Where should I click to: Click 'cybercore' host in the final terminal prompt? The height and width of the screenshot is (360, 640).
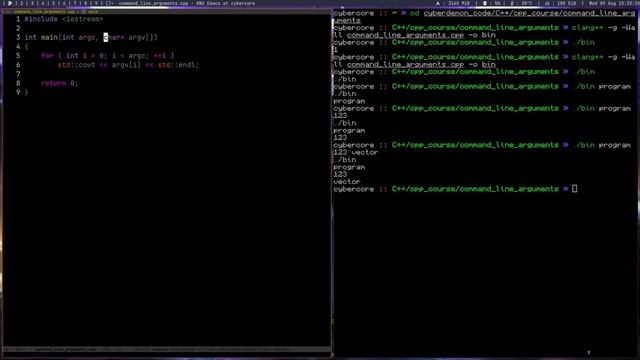[354, 189]
